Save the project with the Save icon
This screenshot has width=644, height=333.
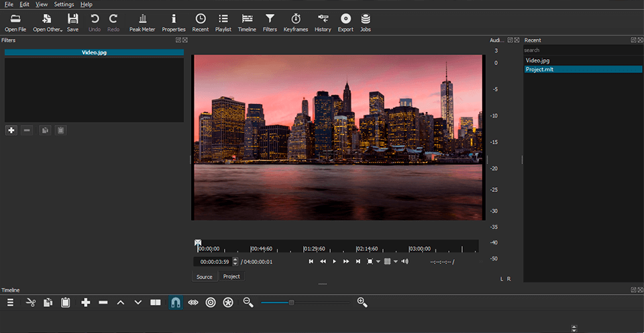[x=72, y=23]
